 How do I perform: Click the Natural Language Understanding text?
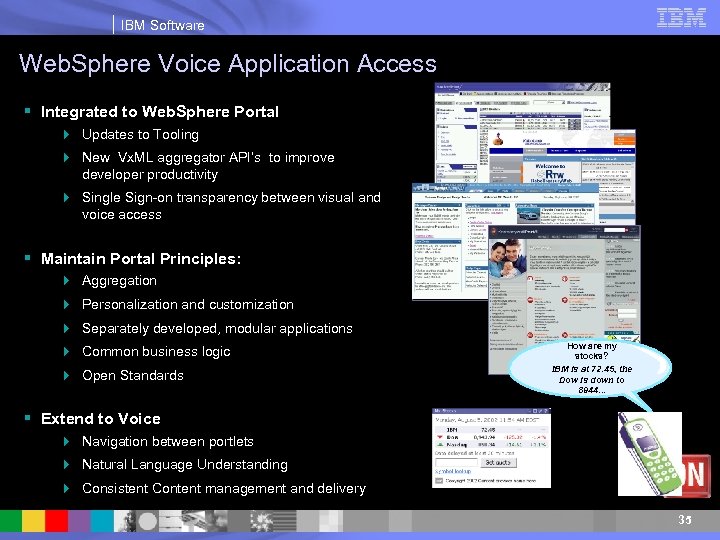185,465
